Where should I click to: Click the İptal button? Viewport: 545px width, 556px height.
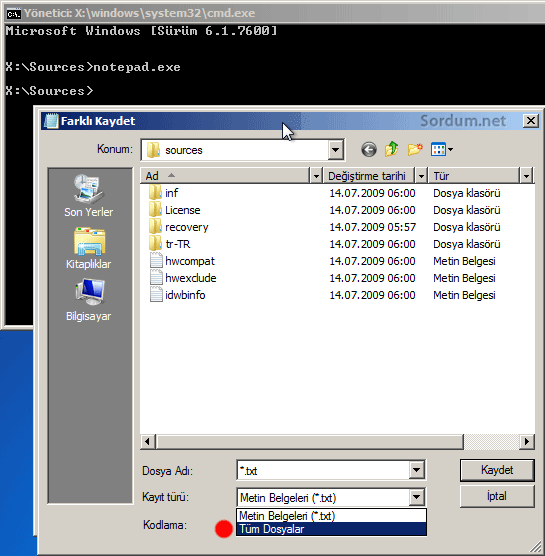pyautogui.click(x=497, y=496)
